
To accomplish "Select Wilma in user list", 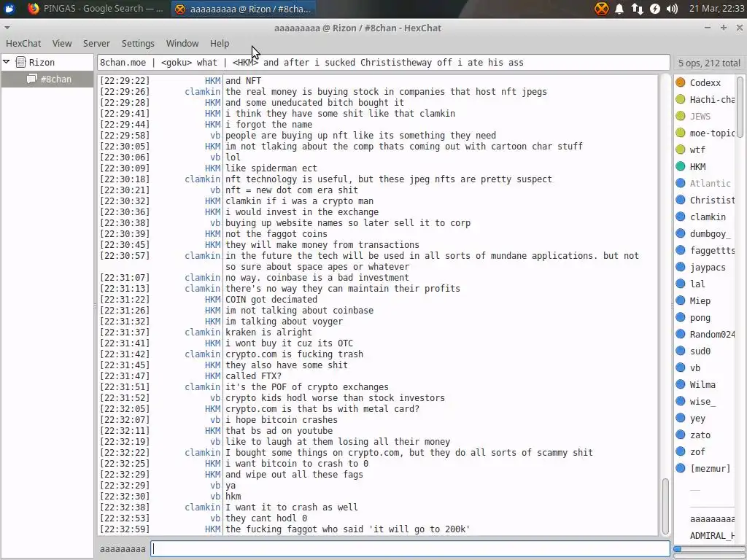I will [x=705, y=384].
